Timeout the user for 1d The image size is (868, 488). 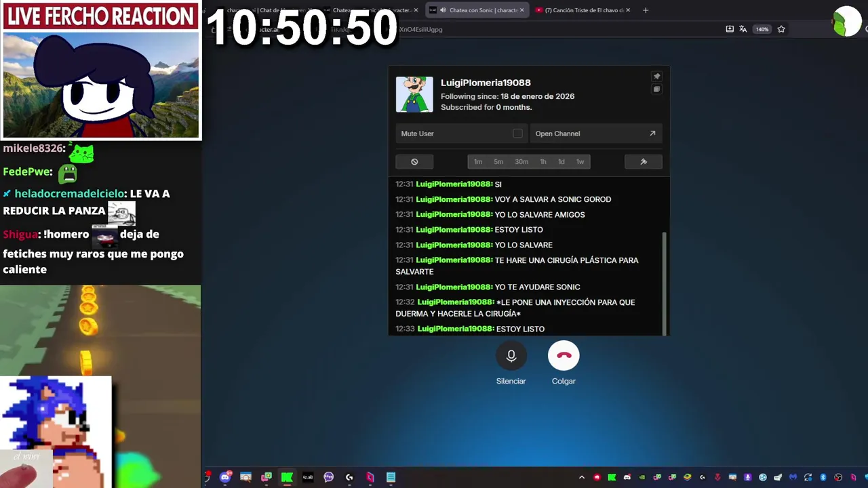pyautogui.click(x=561, y=161)
